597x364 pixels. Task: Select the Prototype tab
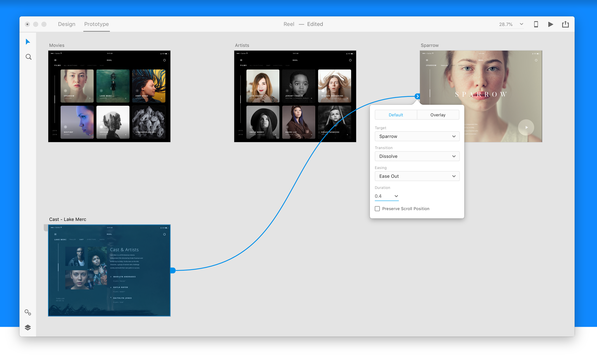click(x=96, y=24)
